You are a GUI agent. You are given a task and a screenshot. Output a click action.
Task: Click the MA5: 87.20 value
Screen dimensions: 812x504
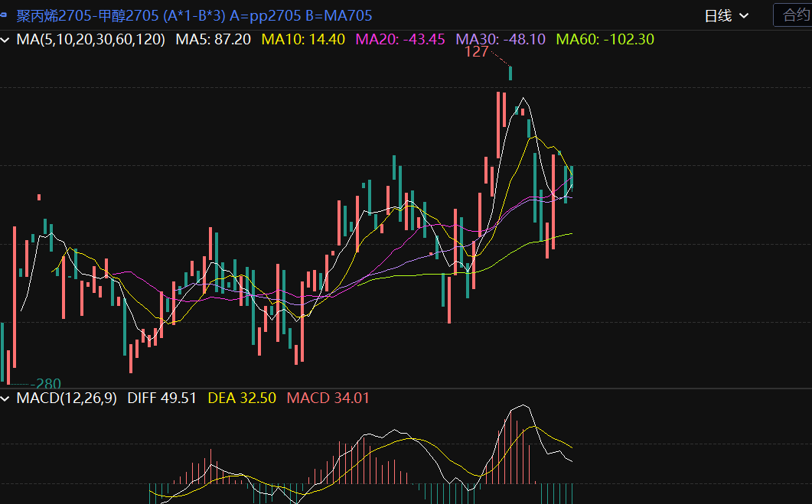tap(214, 39)
